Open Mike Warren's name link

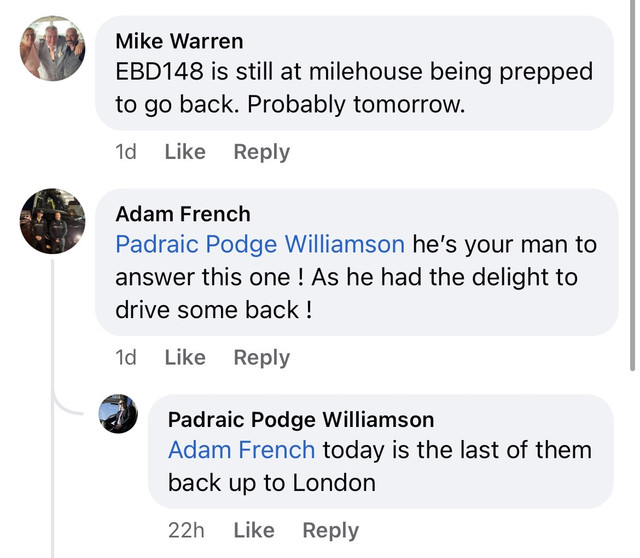click(x=179, y=41)
